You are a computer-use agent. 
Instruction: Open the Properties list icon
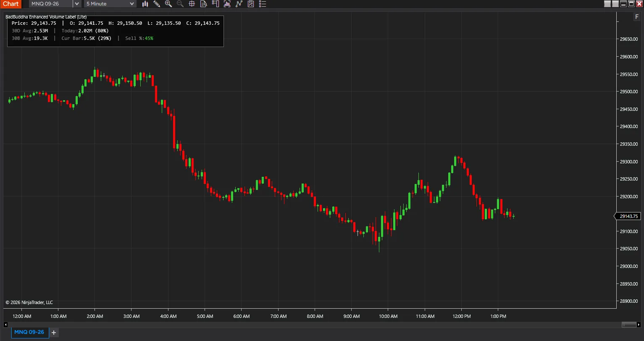(263, 4)
